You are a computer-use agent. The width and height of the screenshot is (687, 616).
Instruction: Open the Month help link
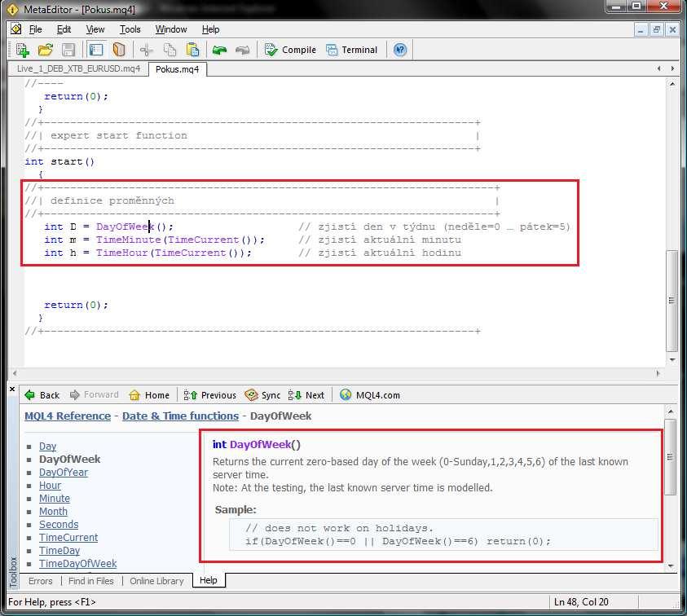tap(53, 511)
